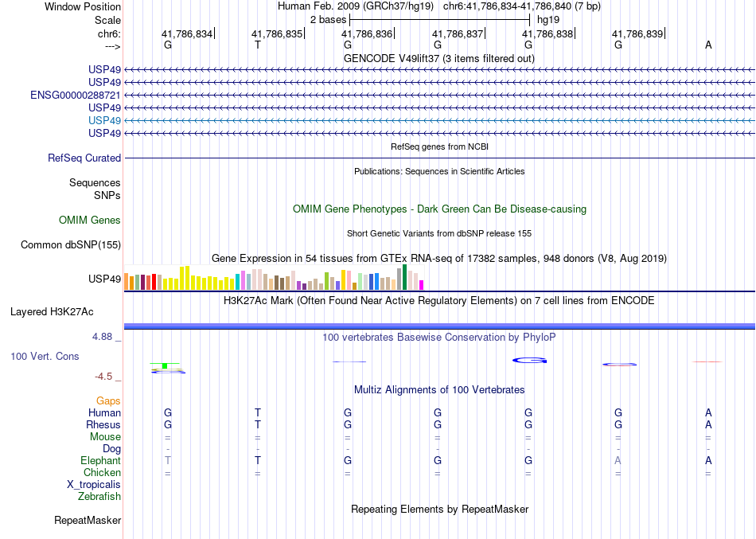
Task: Click the blue G conservation logo letter
Action: click(x=529, y=361)
